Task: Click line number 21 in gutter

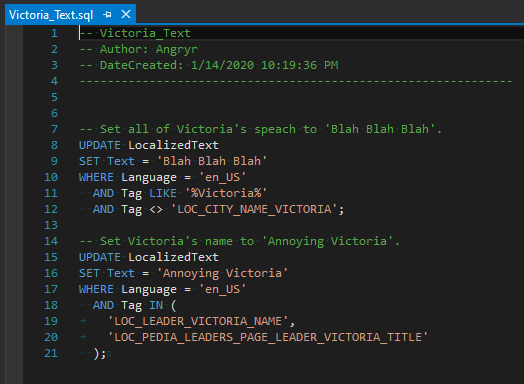Action: coord(51,353)
